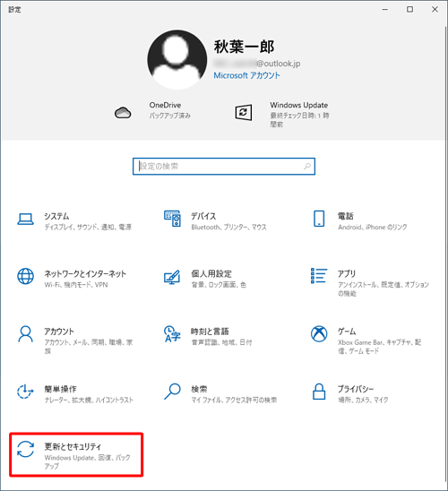
Task: Click the user name 秋葉一郎
Action: coord(245,47)
